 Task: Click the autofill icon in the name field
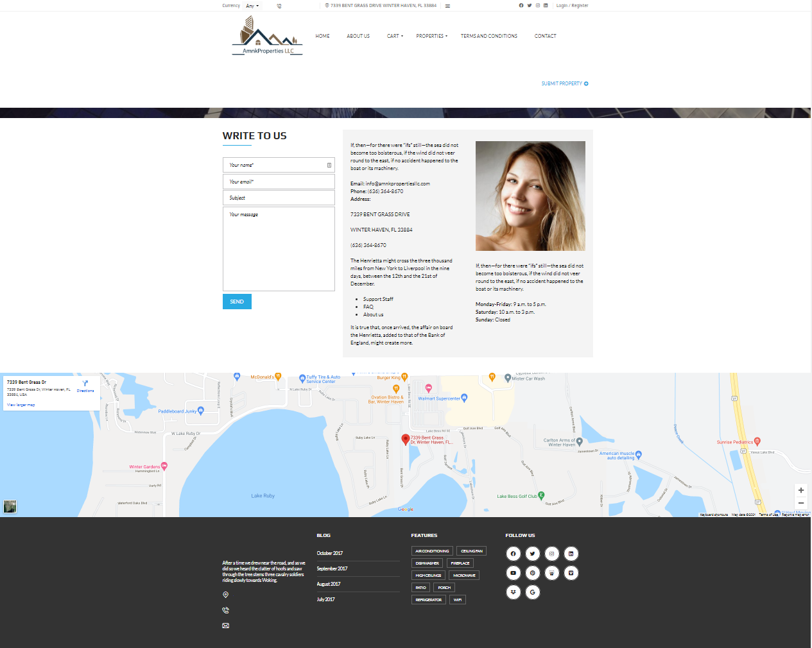329,165
